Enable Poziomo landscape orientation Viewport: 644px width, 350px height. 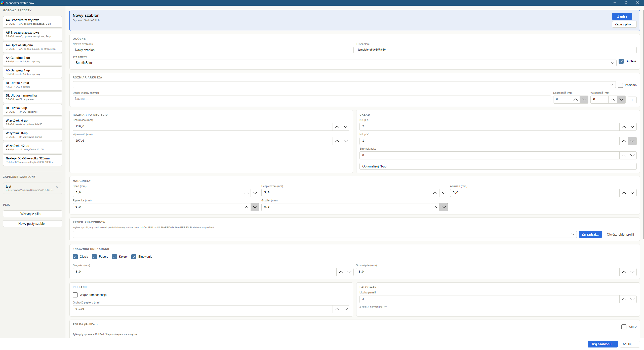620,85
